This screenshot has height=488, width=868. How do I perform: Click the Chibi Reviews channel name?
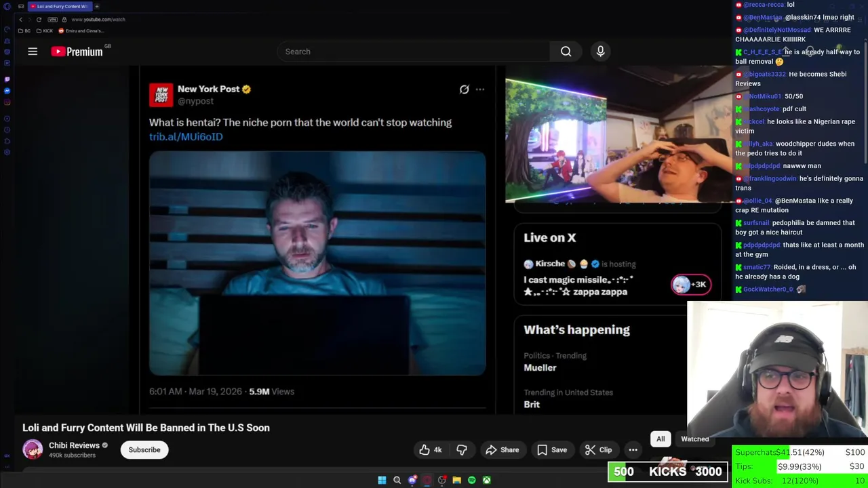coord(74,445)
